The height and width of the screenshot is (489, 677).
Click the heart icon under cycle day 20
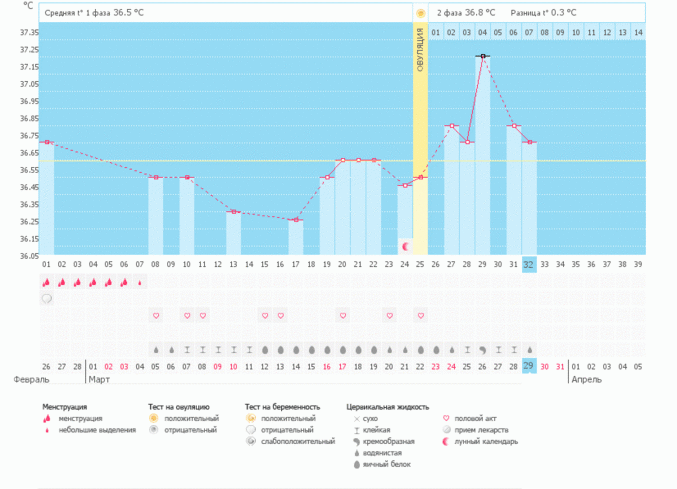pyautogui.click(x=342, y=315)
